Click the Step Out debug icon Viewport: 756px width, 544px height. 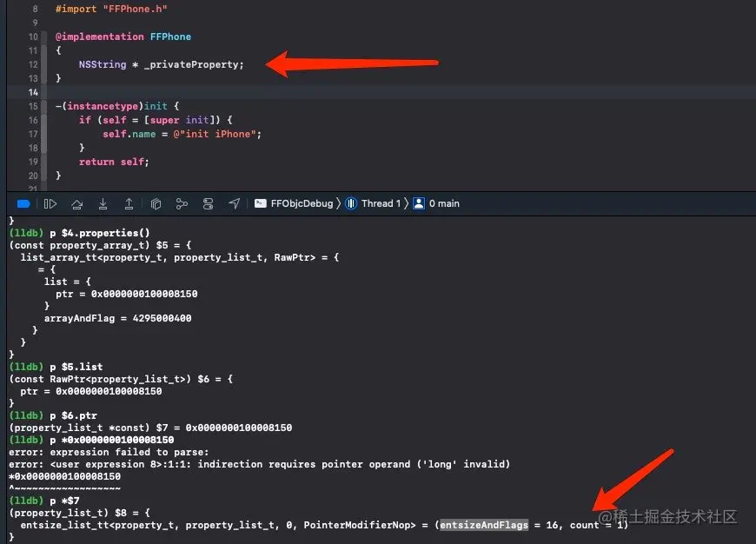tap(129, 204)
